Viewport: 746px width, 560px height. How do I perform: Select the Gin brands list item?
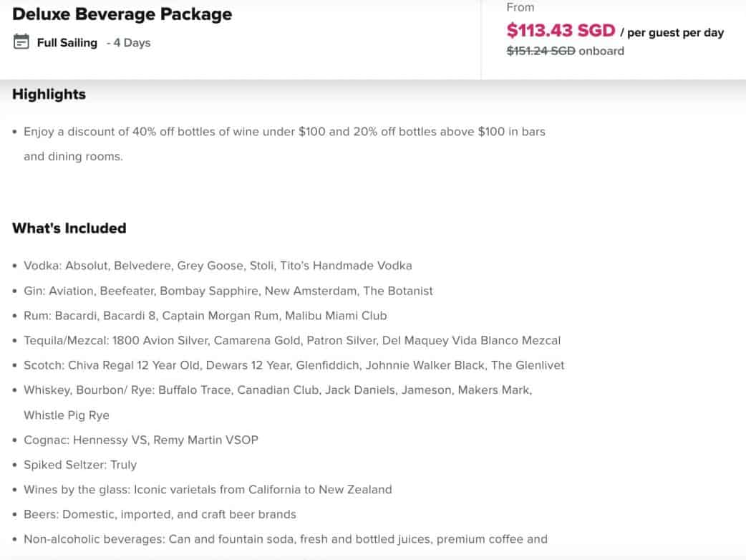(228, 291)
